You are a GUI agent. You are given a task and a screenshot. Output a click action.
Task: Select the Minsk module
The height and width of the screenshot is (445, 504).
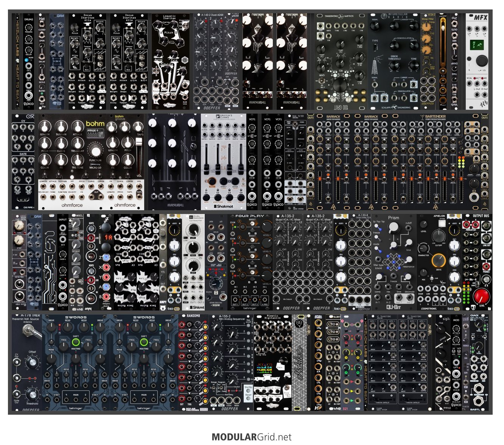pyautogui.click(x=216, y=262)
